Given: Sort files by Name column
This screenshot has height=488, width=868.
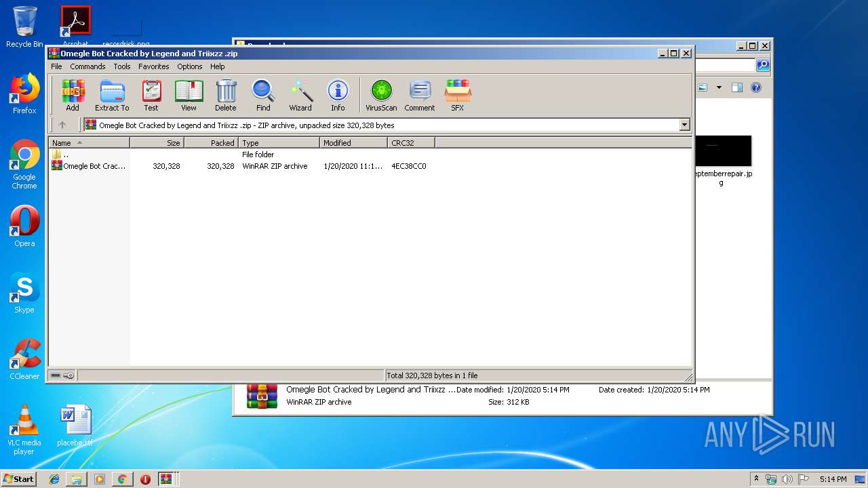Looking at the screenshot, I should click(89, 143).
